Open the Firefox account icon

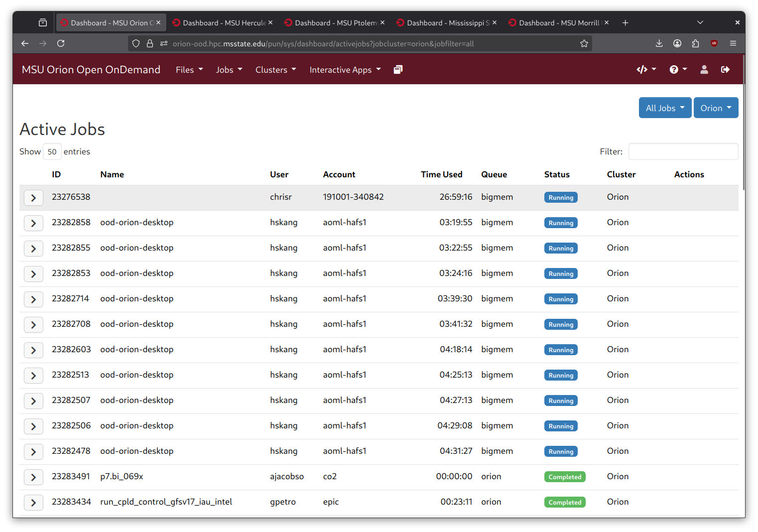[x=677, y=43]
